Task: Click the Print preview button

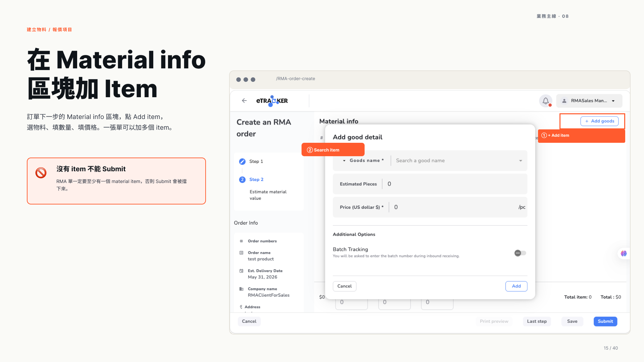Action: tap(494, 321)
